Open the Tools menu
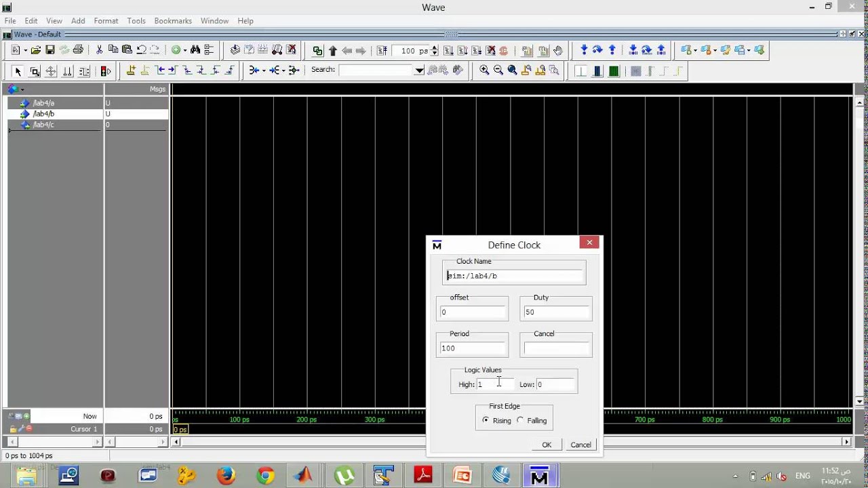This screenshot has height=488, width=868. tap(136, 21)
